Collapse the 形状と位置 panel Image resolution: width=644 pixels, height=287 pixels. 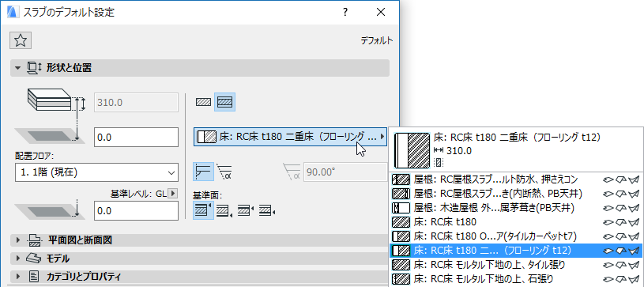click(x=17, y=68)
